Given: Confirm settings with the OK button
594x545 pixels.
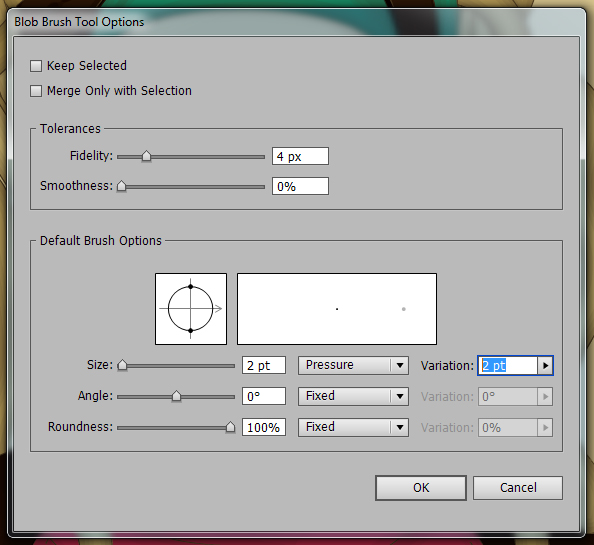Looking at the screenshot, I should (421, 488).
